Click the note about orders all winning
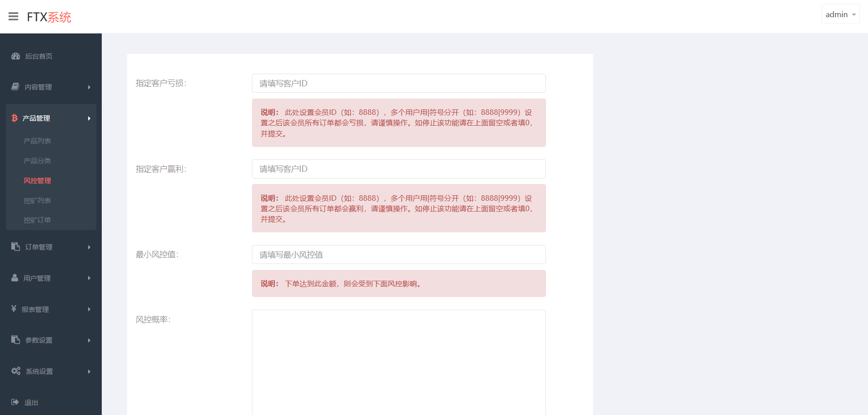This screenshot has width=868, height=415. 398,208
